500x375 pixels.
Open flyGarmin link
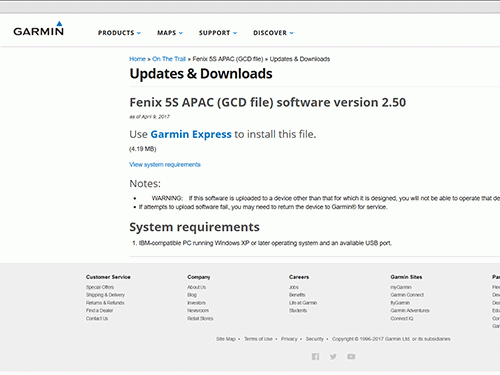point(400,303)
